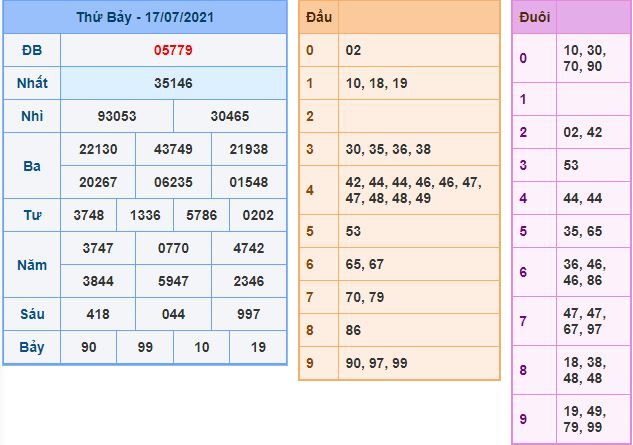Select seventh prize number 99
Image resolution: width=633 pixels, height=445 pixels.
point(145,347)
